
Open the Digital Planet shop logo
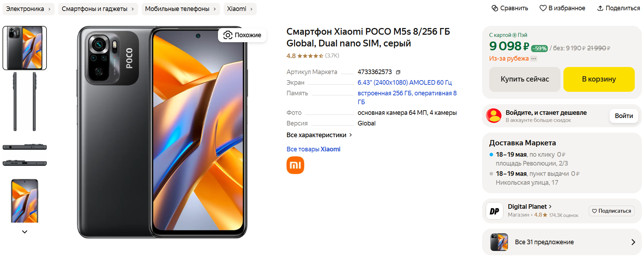(495, 211)
